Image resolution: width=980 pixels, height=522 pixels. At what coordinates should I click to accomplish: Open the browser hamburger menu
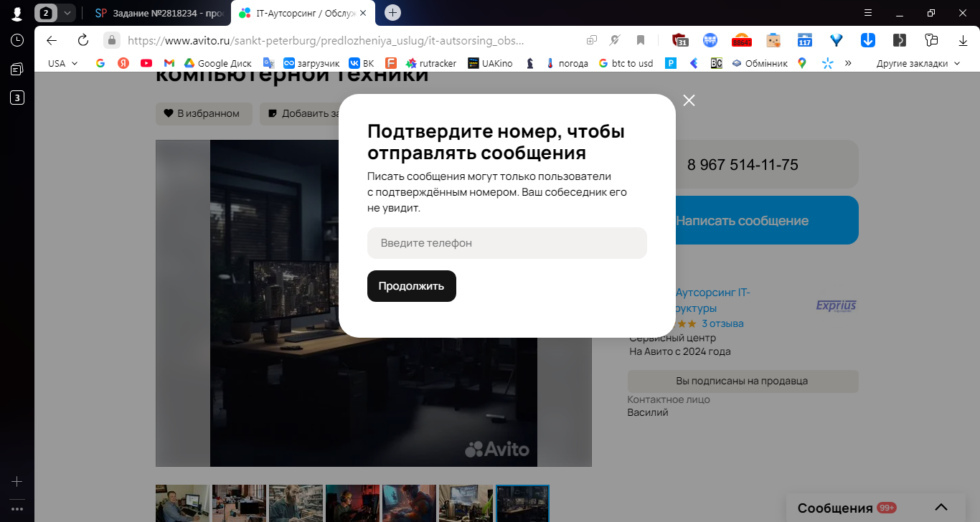(868, 13)
